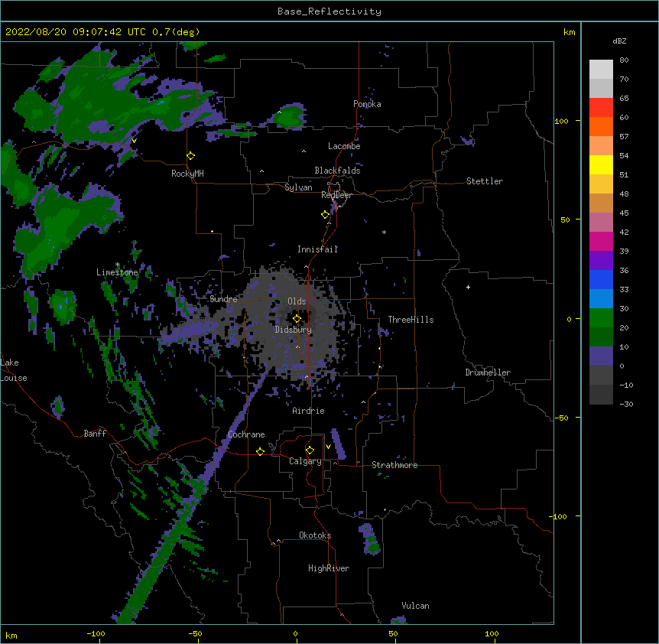The image size is (659, 644).
Task: Click the Okotoks label
Action: click(x=315, y=535)
